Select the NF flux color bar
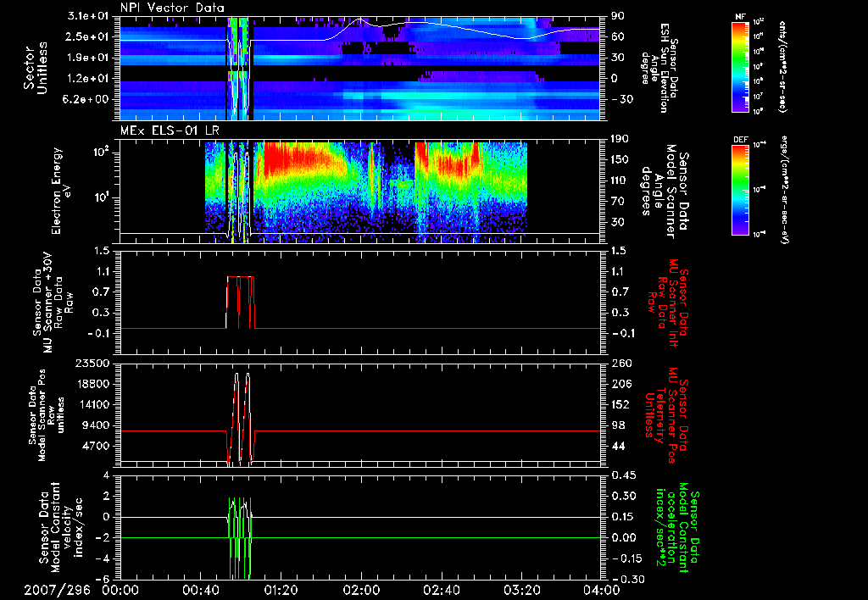Viewport: 868px width, 600px height. [x=741, y=66]
